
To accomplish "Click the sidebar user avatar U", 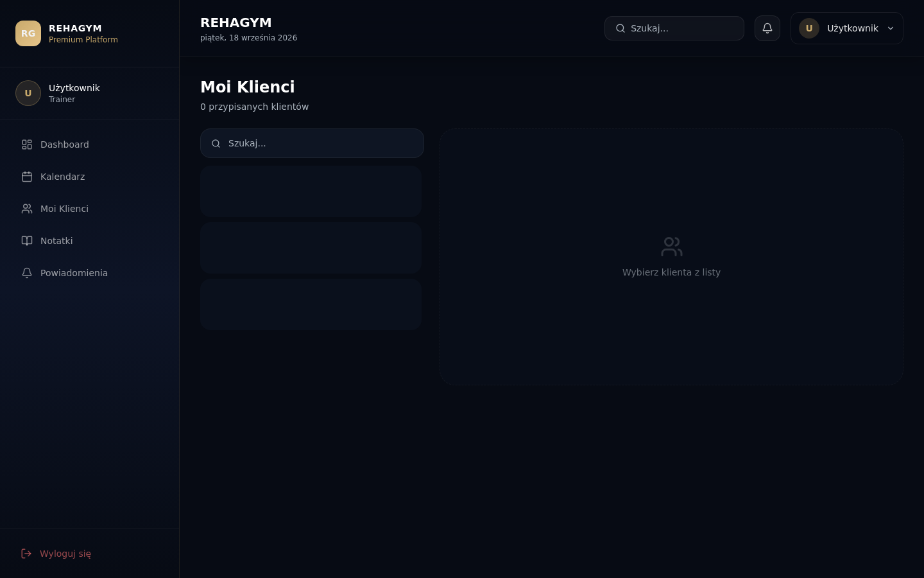I will [x=28, y=93].
